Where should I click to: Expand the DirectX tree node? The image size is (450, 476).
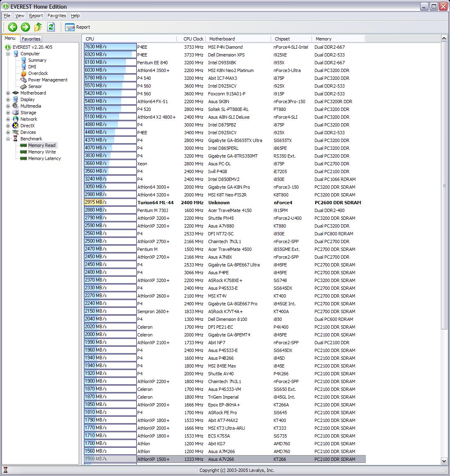pyautogui.click(x=8, y=126)
